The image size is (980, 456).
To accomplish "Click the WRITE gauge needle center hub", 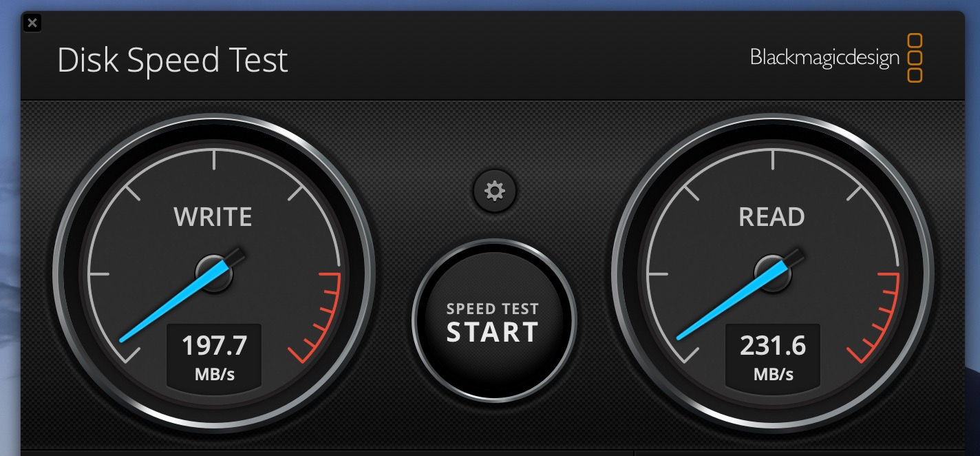I will pos(214,273).
